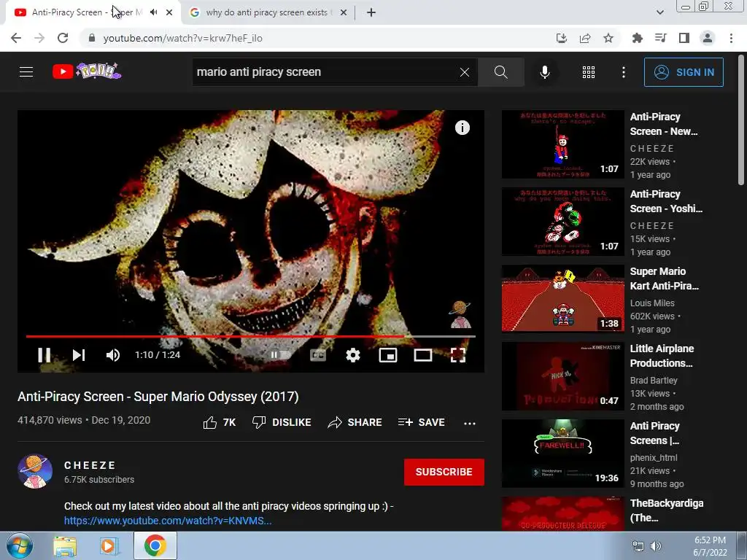Open the video info card icon
The width and height of the screenshot is (747, 560).
[462, 128]
